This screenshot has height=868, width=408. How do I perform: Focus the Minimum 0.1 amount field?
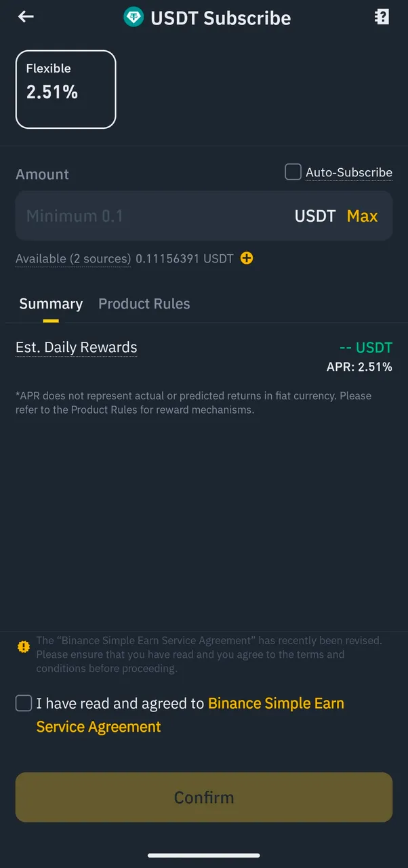[x=149, y=216]
